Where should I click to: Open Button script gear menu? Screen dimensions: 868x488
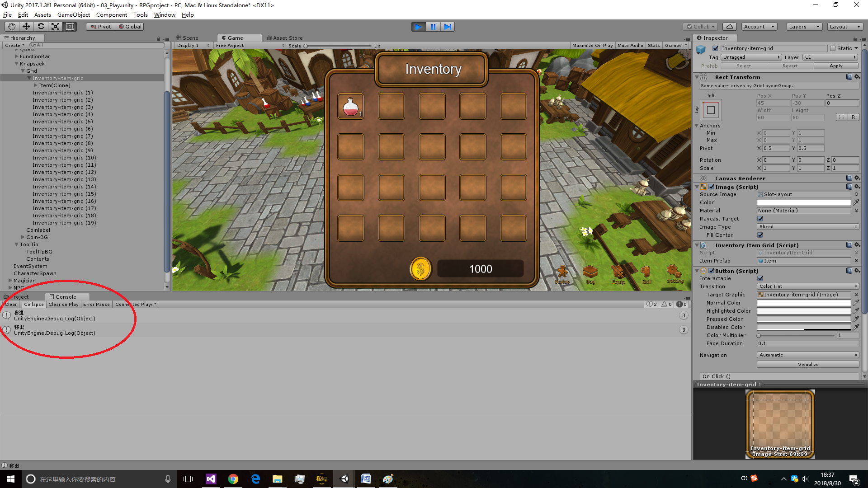click(x=857, y=271)
